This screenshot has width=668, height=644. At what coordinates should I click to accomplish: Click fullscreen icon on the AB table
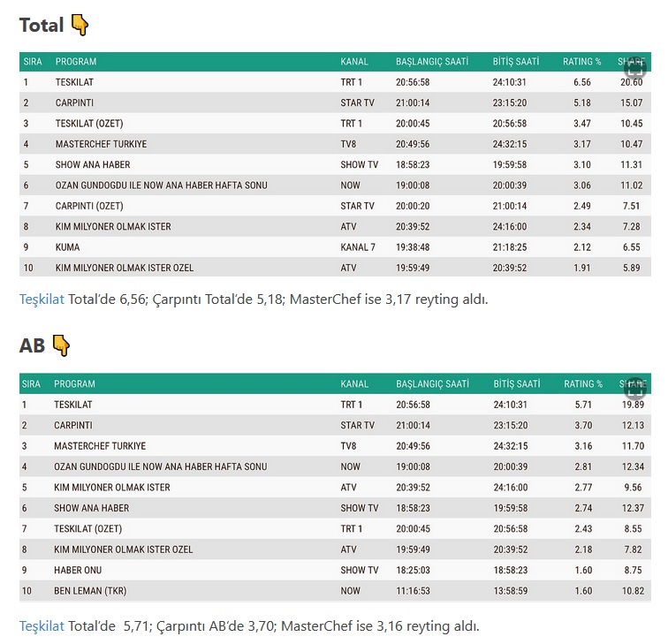634,388
